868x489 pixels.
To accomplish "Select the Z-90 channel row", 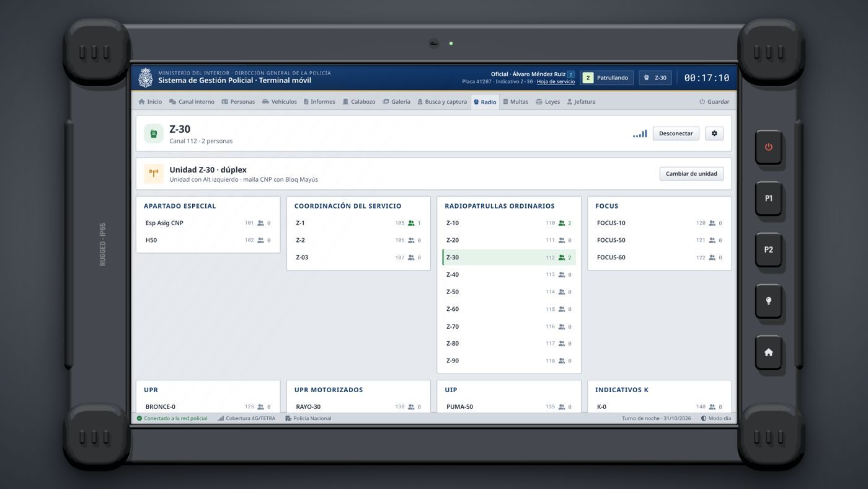I will 509,361.
